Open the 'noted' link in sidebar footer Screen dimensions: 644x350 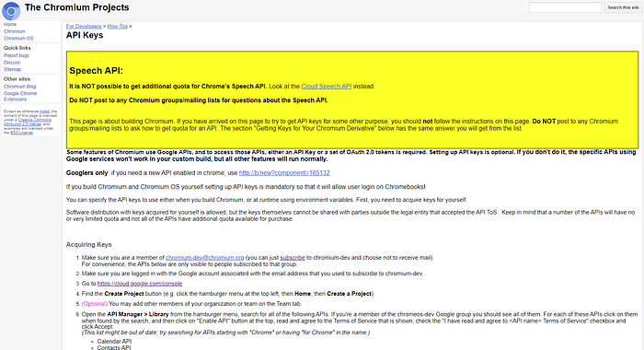44,111
